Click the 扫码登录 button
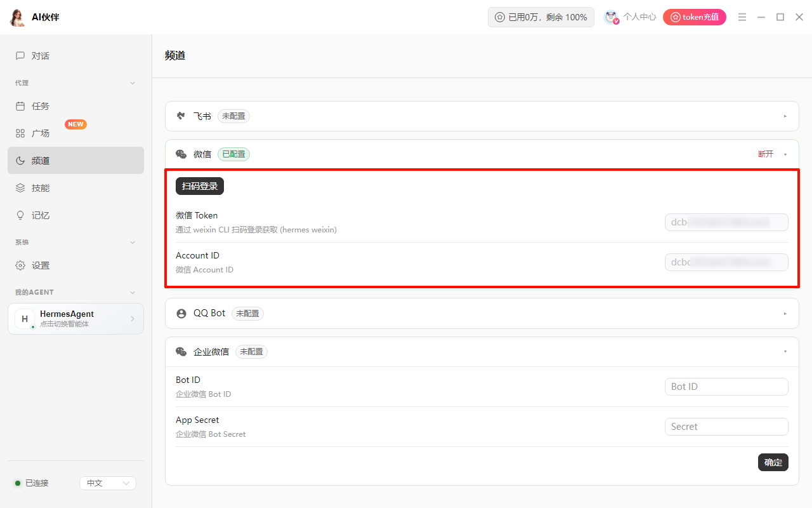Image resolution: width=812 pixels, height=508 pixels. (x=200, y=186)
